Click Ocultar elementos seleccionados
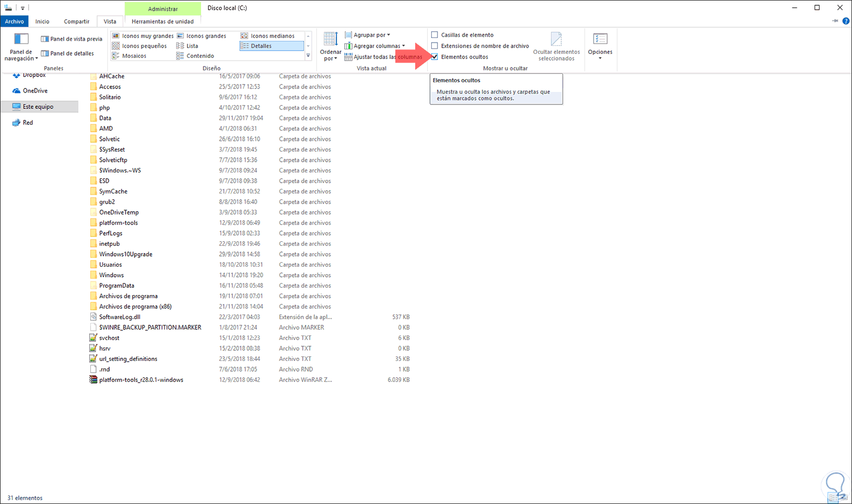 click(557, 47)
